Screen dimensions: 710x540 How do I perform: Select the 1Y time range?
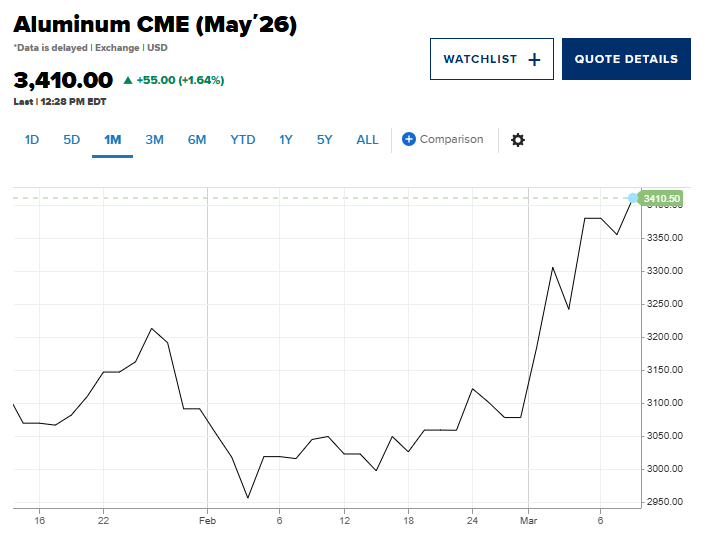click(x=286, y=140)
